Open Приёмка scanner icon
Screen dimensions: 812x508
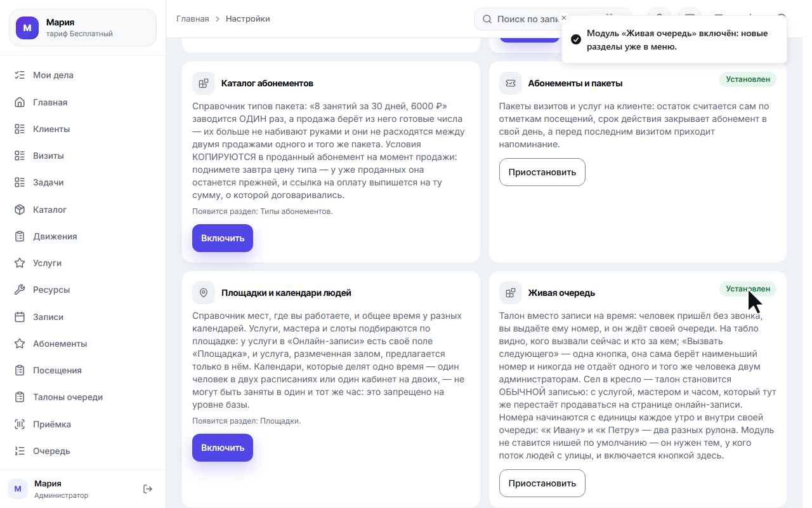(20, 424)
